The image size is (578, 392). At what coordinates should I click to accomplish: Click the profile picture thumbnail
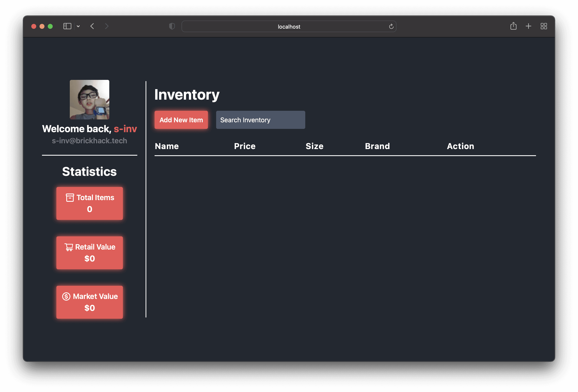tap(89, 99)
